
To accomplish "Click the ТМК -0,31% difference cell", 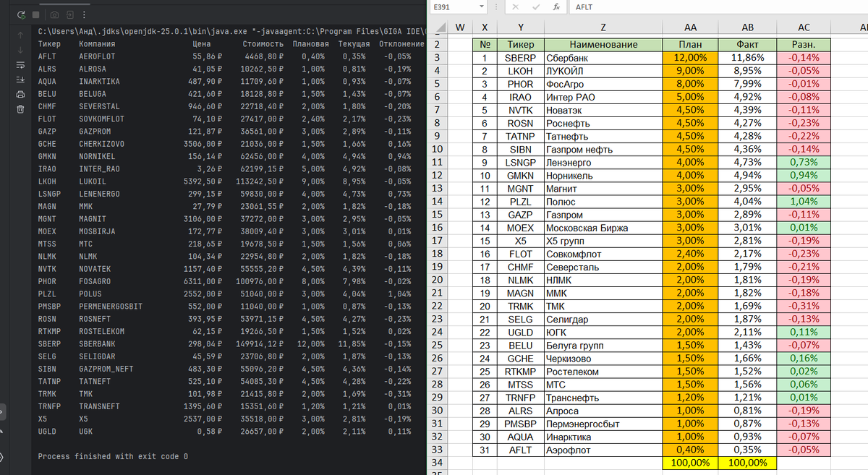I will [804, 306].
